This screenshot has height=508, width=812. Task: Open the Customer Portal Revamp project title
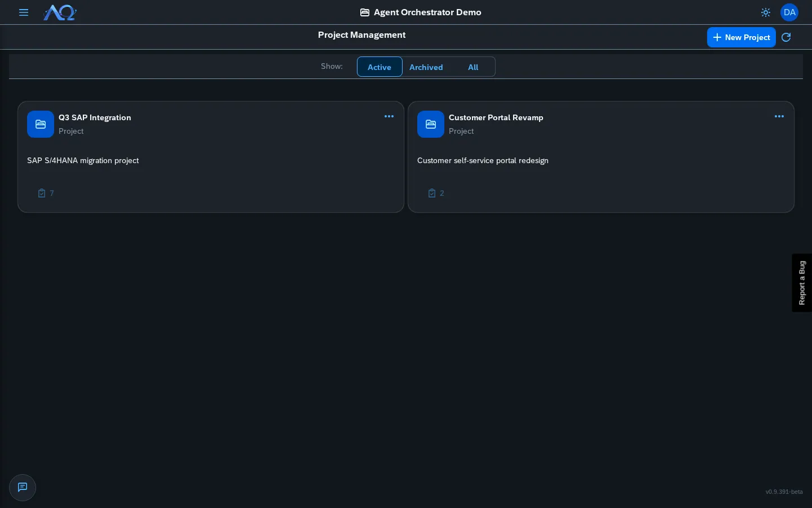click(x=496, y=117)
